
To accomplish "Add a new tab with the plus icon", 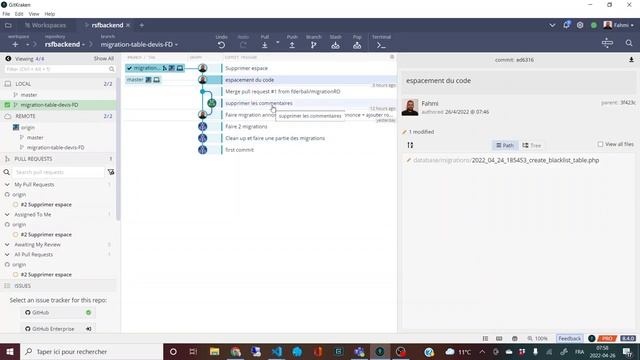I will [142, 25].
